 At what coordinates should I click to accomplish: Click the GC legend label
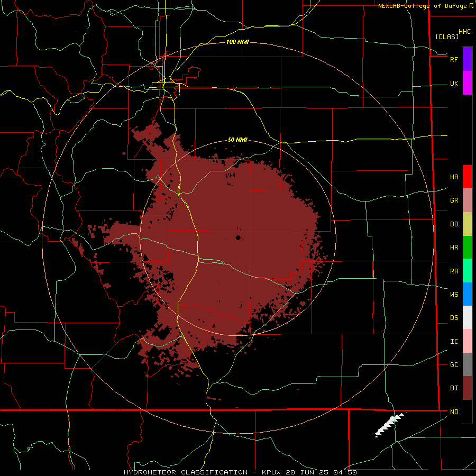pyautogui.click(x=454, y=365)
